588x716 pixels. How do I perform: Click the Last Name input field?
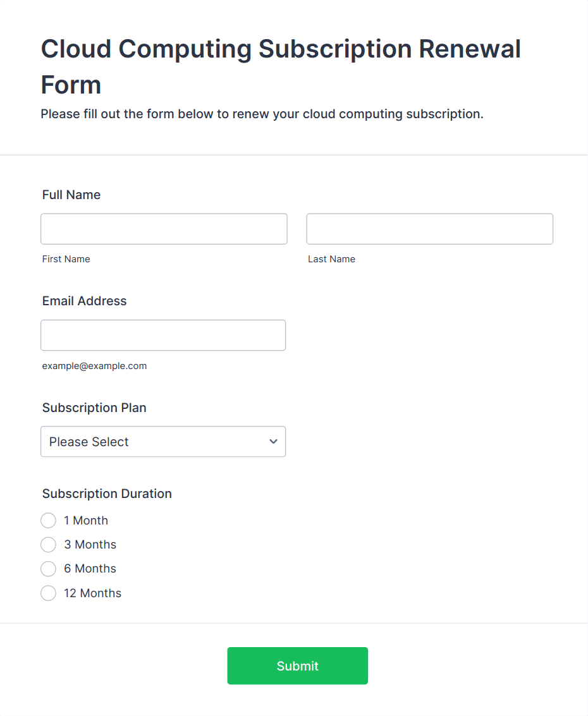tap(429, 229)
